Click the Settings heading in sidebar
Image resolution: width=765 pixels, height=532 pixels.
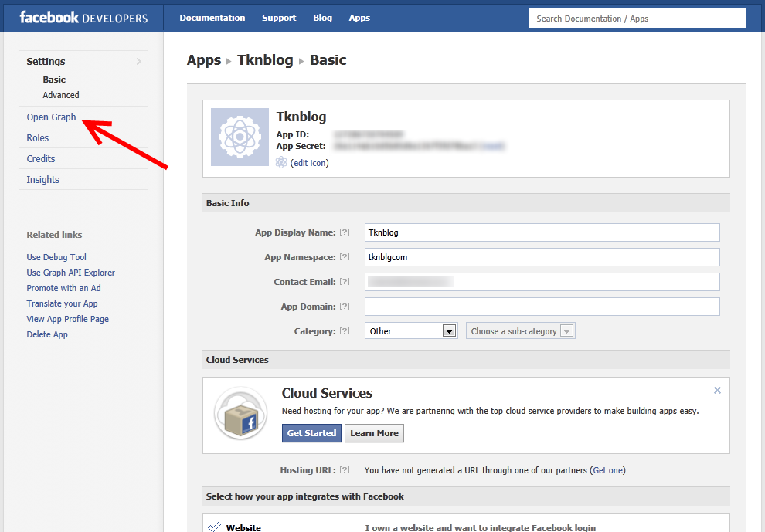[46, 62]
